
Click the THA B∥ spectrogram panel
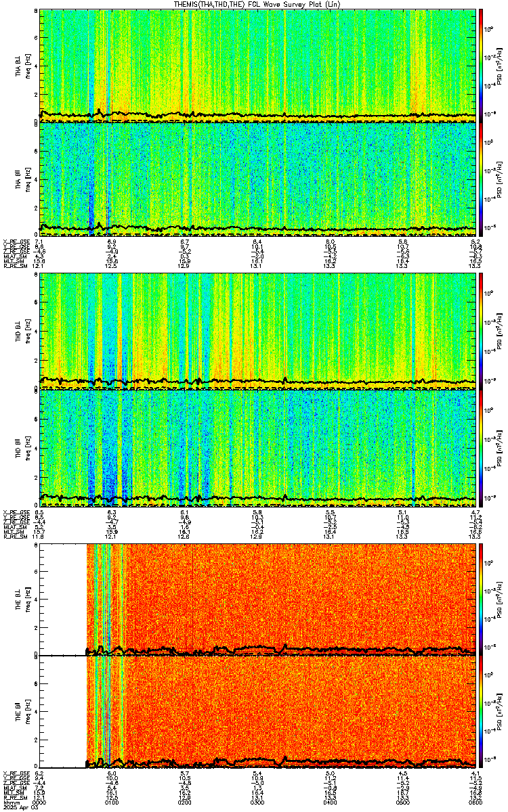258,179
